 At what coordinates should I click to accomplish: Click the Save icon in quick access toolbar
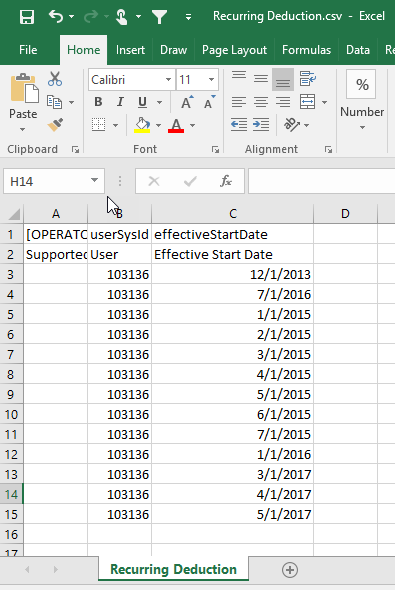click(27, 17)
